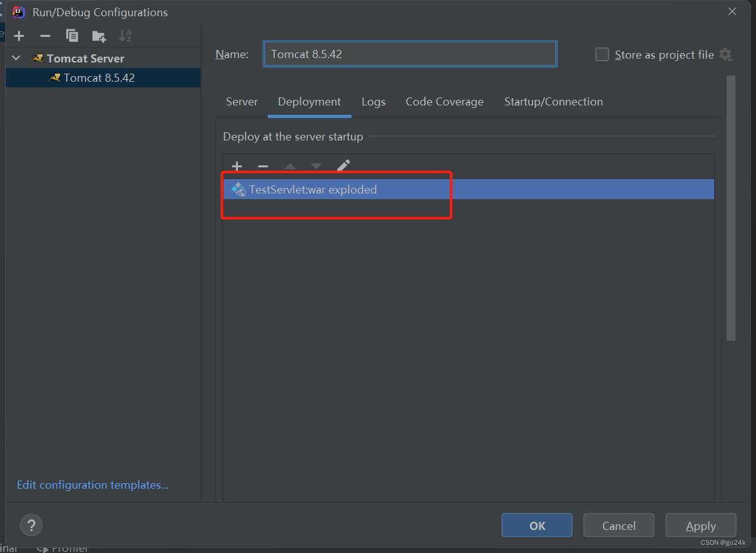Confirm with the OK button
The height and width of the screenshot is (553, 756).
tap(537, 526)
